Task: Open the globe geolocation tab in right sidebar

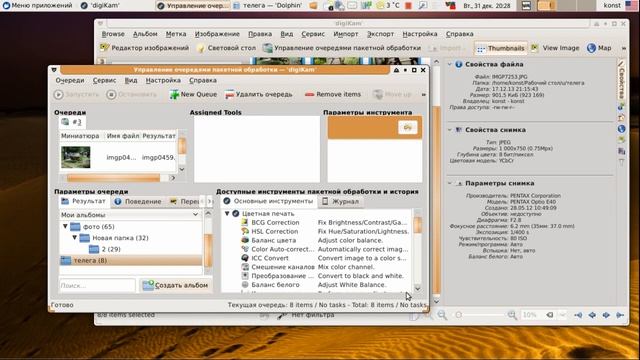Action: (621, 129)
